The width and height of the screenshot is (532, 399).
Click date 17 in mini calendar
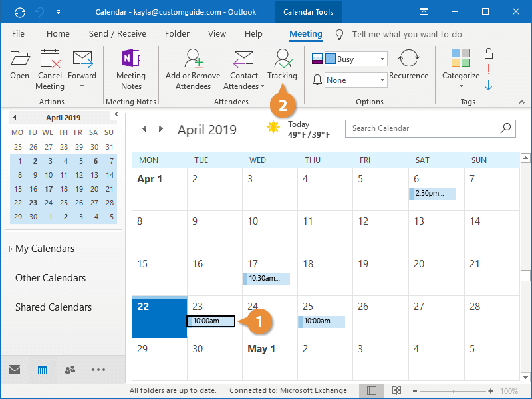49,189
